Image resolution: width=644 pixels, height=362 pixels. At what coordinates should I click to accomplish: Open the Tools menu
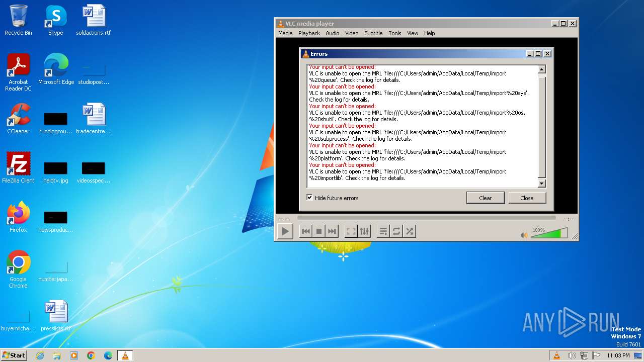[x=395, y=33]
